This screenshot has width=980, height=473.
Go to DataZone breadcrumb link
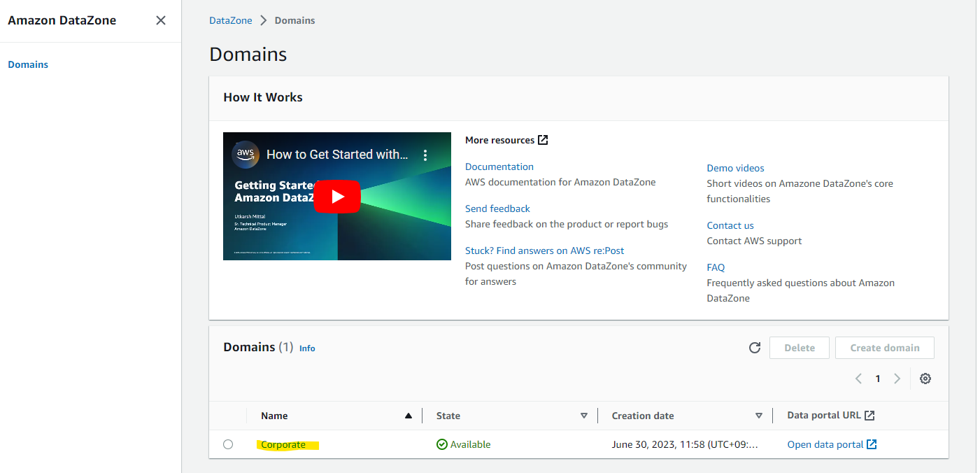(231, 20)
